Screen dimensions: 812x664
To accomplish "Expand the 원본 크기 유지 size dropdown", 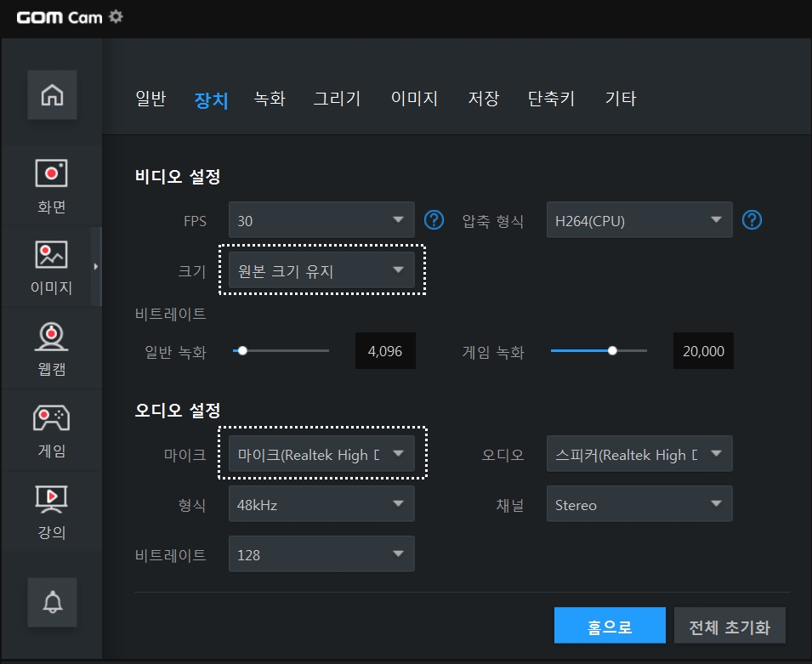I will pyautogui.click(x=321, y=270).
